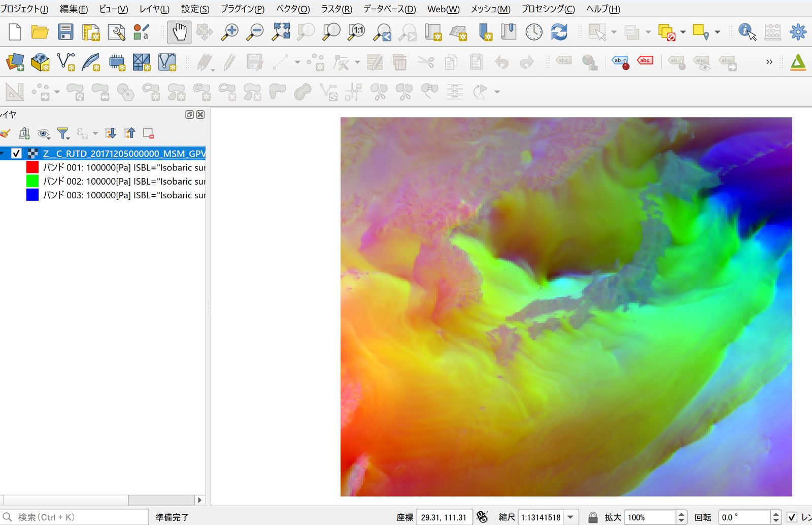Click Manage Map Themes eye icon
This screenshot has width=812, height=525.
[44, 133]
